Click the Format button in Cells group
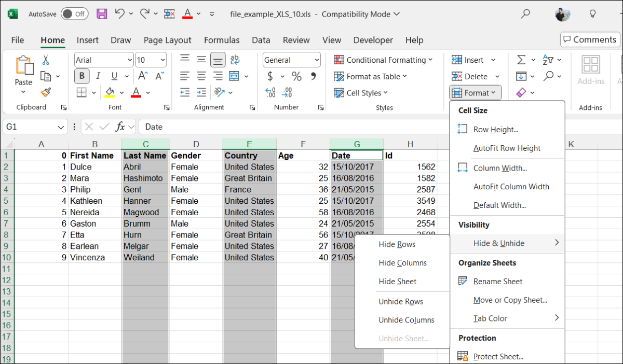 [x=475, y=93]
